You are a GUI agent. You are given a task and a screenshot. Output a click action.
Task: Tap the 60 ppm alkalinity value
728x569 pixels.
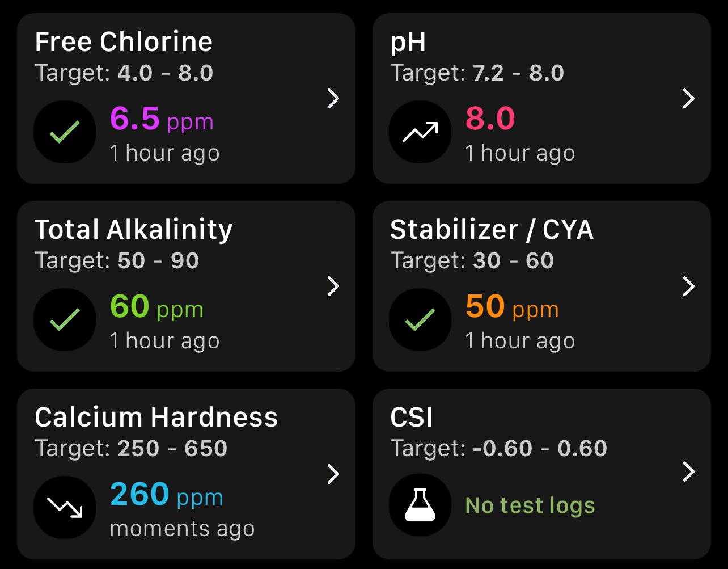pyautogui.click(x=156, y=307)
